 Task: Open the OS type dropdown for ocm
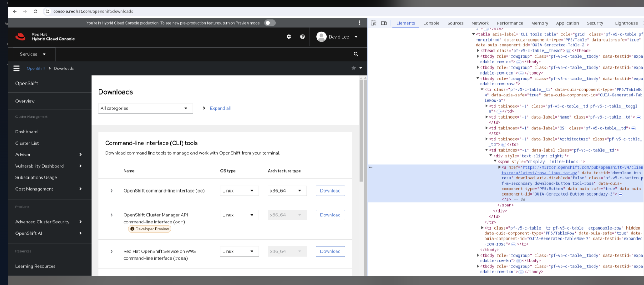click(239, 215)
